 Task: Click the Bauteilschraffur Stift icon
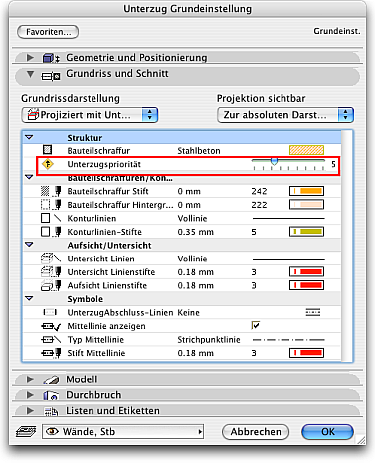coord(51,191)
